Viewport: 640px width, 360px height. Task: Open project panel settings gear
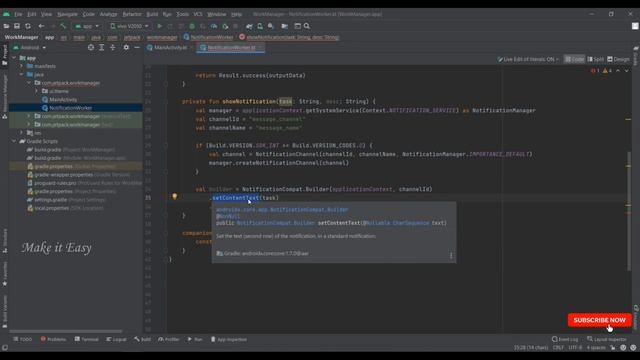coord(126,47)
